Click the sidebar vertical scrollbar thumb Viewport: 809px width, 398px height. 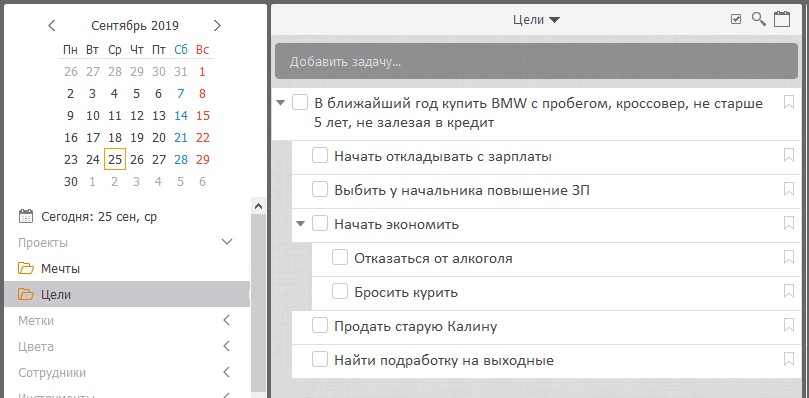[258, 302]
